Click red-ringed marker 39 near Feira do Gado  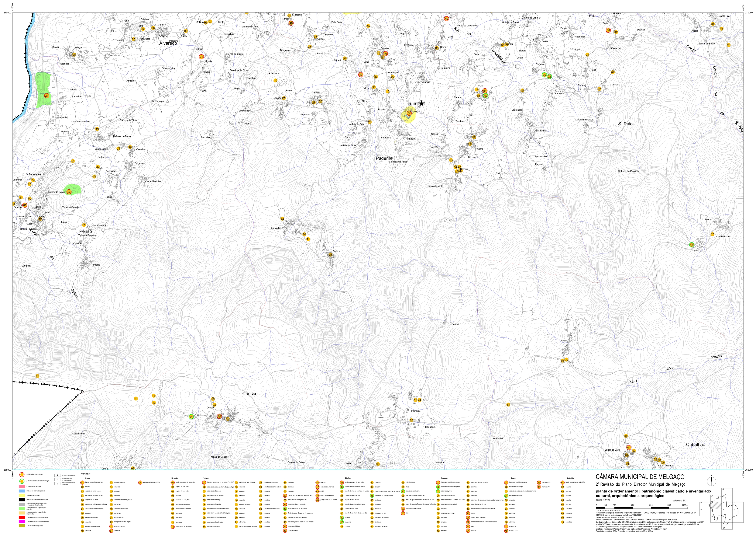(361, 75)
